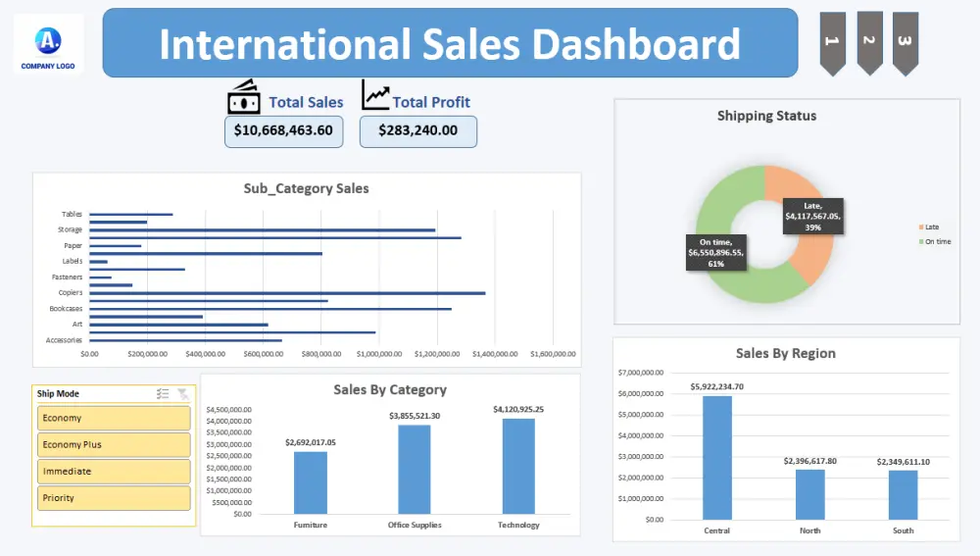Viewport: 980px width, 556px height.
Task: Click the Fasteners axis label
Action: pos(67,278)
